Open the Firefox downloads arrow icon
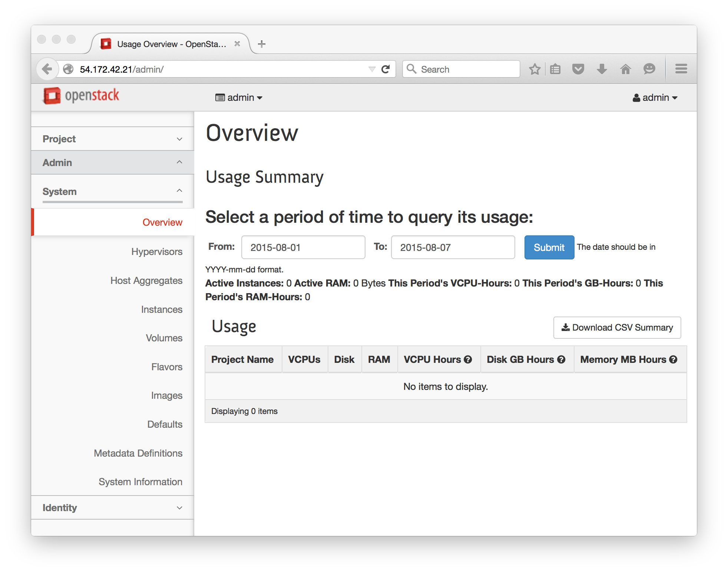728x573 pixels. [x=602, y=69]
